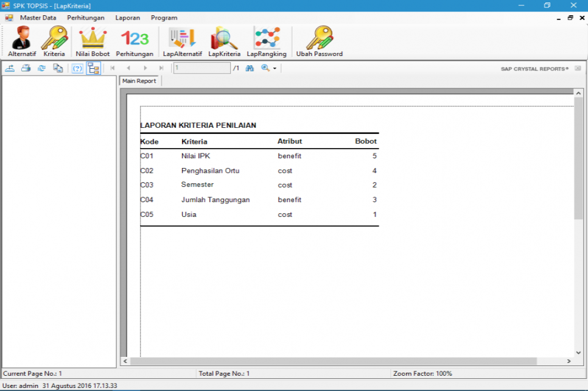Image resolution: width=588 pixels, height=391 pixels.
Task: Toggle the parameter panel button
Action: [77, 68]
